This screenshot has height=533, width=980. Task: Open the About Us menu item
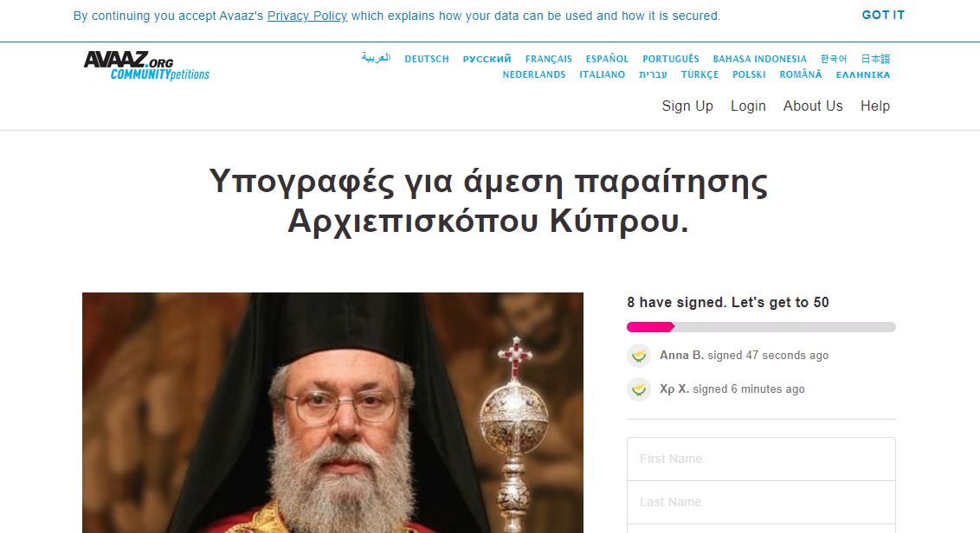click(813, 106)
